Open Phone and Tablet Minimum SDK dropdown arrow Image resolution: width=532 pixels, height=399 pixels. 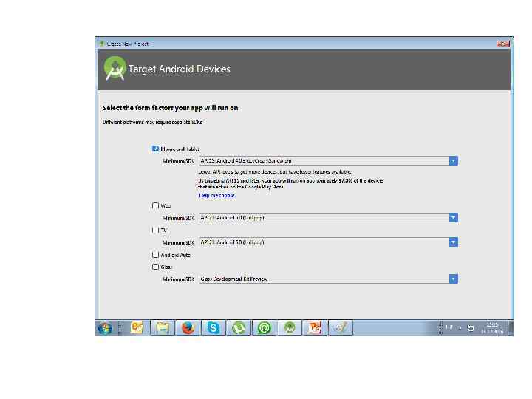click(x=453, y=161)
